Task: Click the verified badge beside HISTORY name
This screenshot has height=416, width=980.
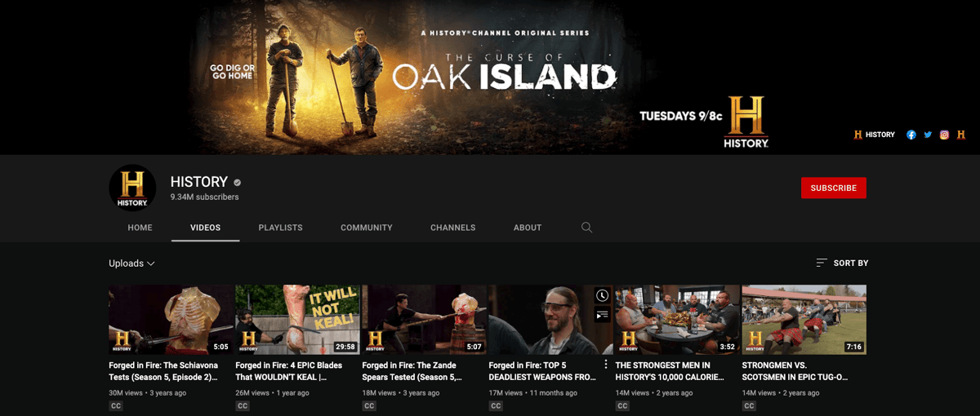Action: (x=238, y=183)
